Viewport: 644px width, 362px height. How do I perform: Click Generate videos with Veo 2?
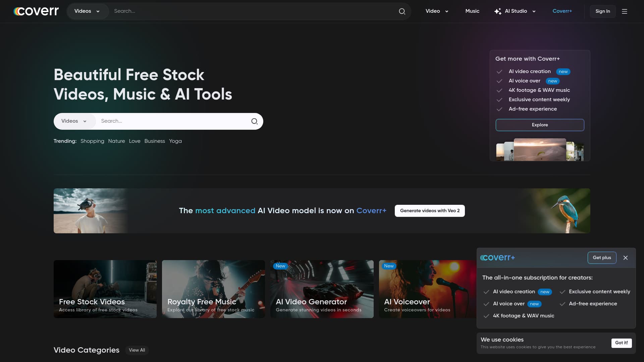[430, 211]
